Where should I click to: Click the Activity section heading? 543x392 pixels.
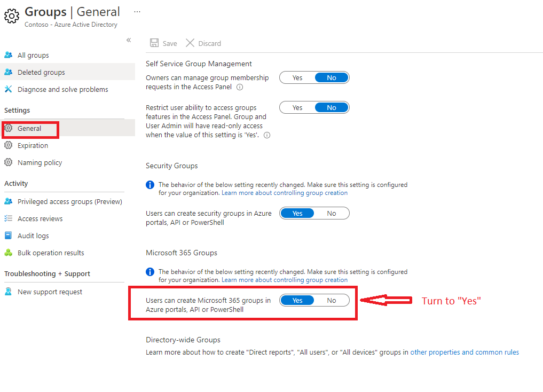(x=16, y=184)
